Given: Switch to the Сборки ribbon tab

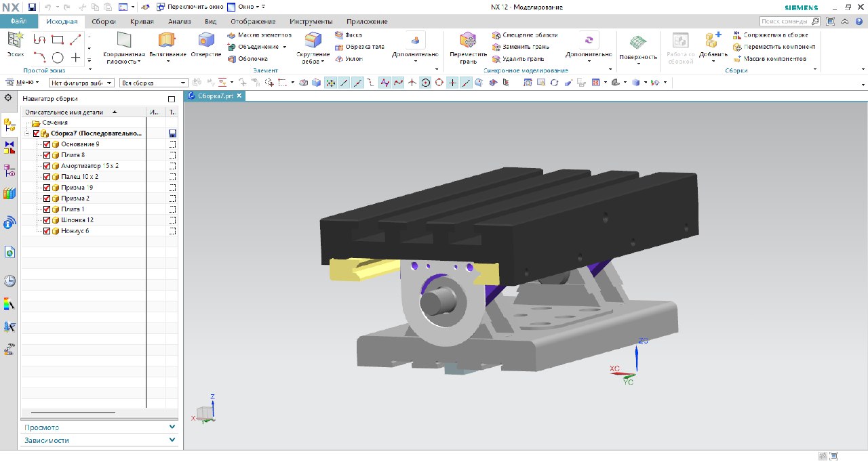Looking at the screenshot, I should [x=103, y=21].
